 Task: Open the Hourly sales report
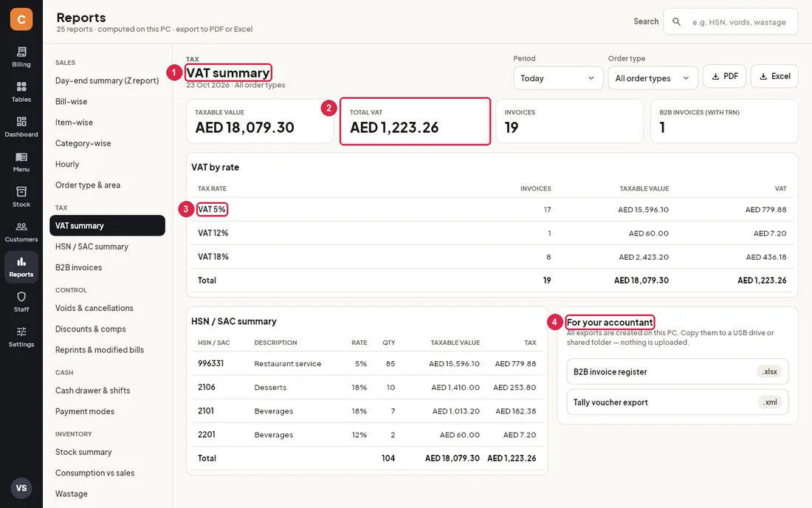pyautogui.click(x=107, y=164)
